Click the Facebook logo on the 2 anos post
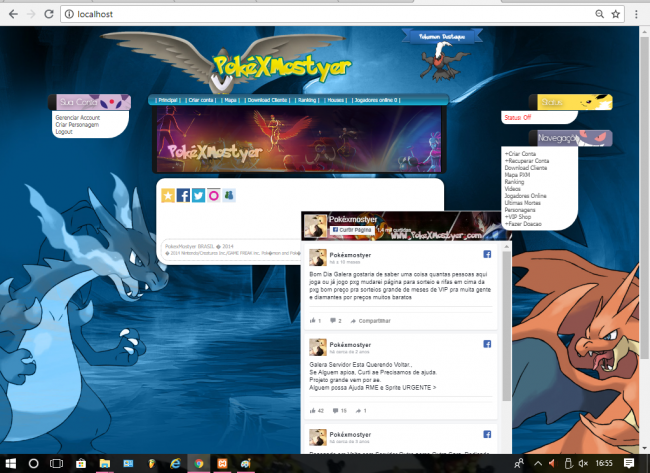The image size is (650, 473). click(x=487, y=344)
